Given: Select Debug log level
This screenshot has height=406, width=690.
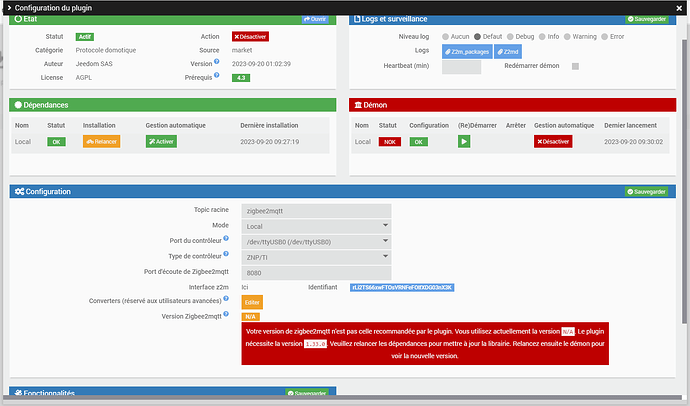Looking at the screenshot, I should click(510, 37).
